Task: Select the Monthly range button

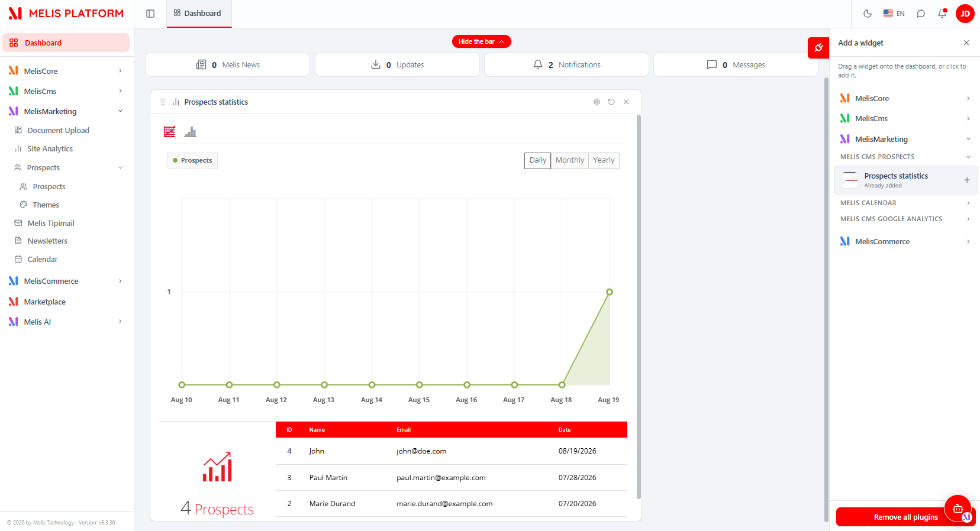Action: click(570, 160)
